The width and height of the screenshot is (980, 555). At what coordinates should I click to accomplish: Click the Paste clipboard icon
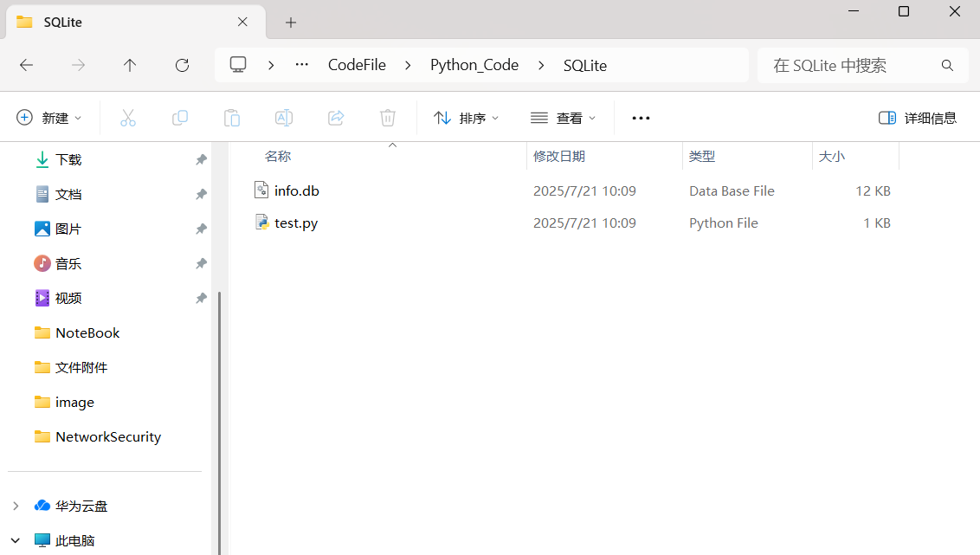pos(232,118)
